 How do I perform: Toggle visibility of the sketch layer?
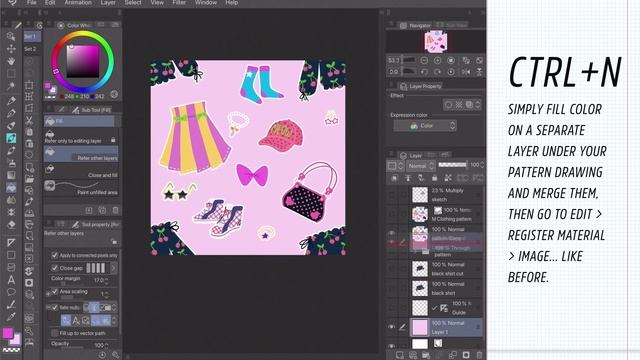pos(391,195)
